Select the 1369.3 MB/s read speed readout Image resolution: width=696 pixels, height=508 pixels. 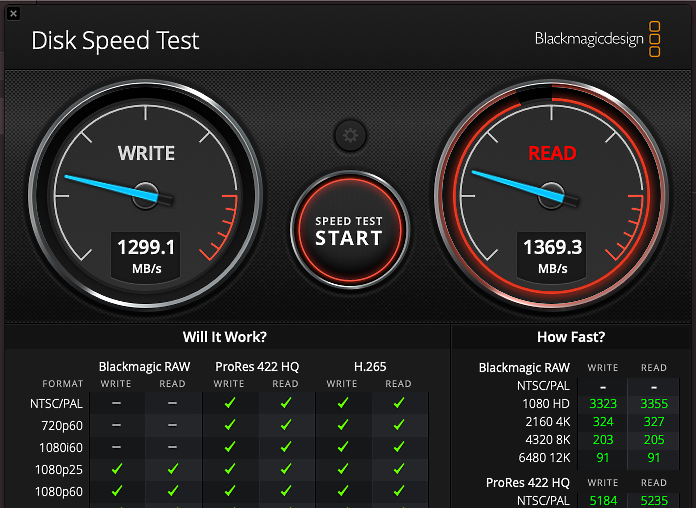click(x=552, y=256)
